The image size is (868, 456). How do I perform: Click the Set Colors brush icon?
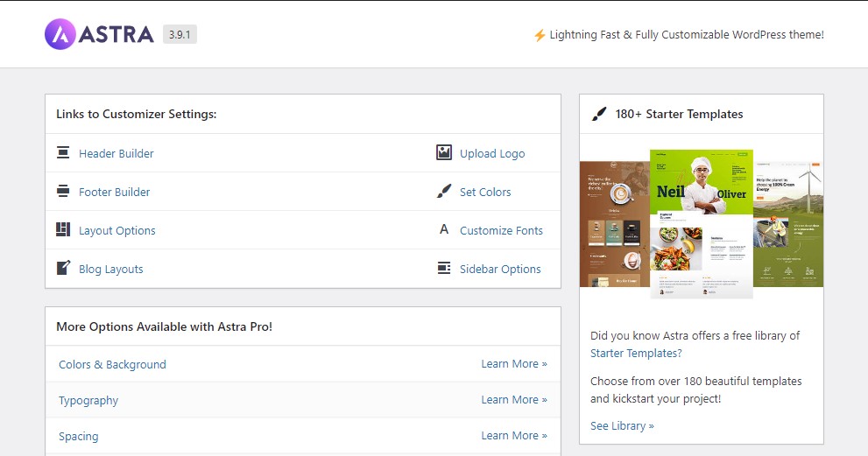point(444,191)
